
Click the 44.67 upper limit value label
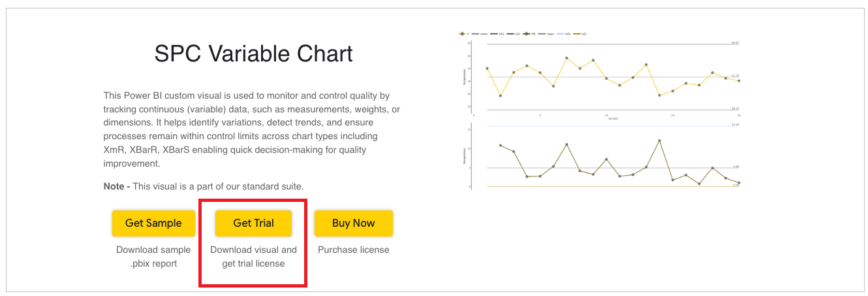(735, 42)
